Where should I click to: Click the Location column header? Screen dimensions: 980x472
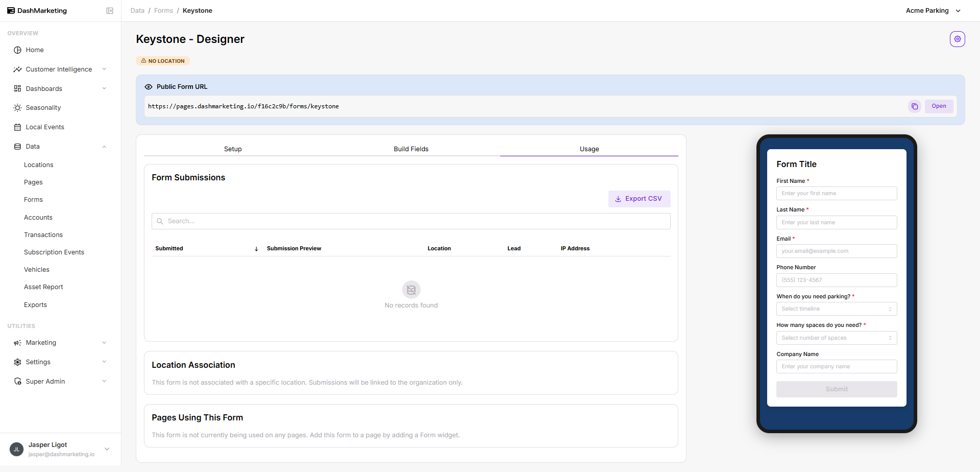439,249
